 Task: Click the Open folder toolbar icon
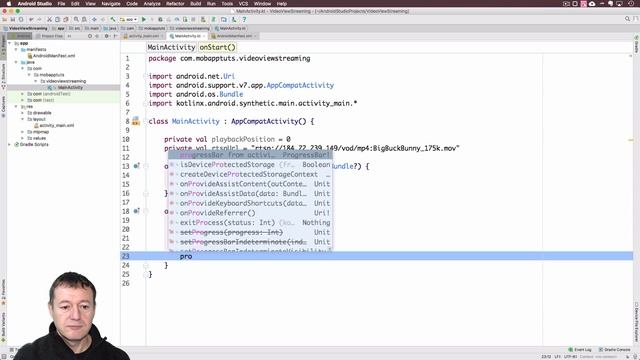(4, 20)
